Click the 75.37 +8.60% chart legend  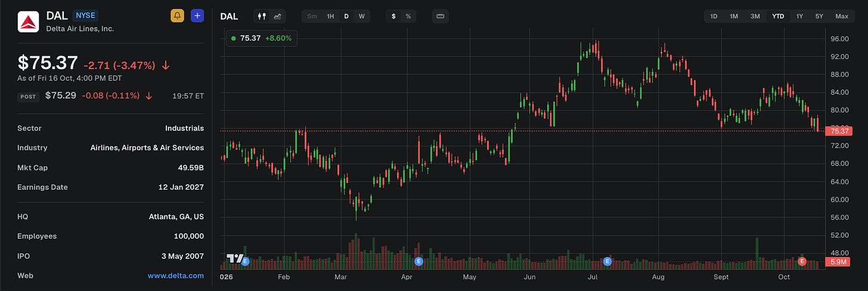262,38
